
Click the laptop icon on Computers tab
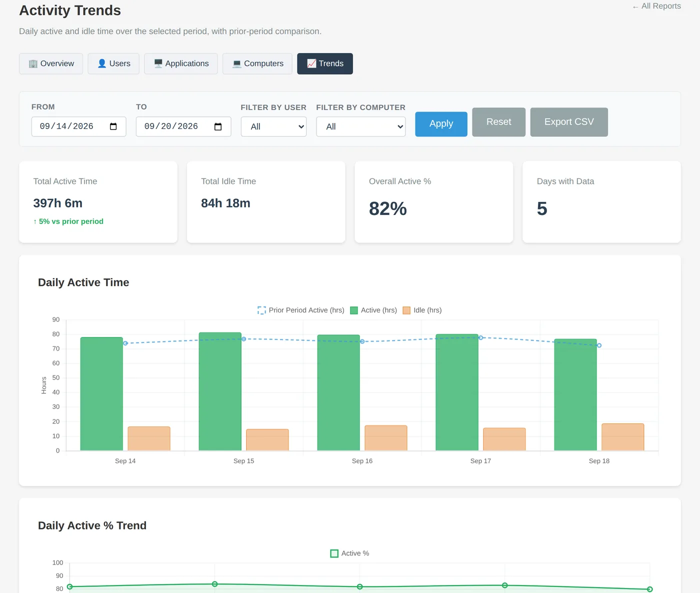(x=237, y=63)
